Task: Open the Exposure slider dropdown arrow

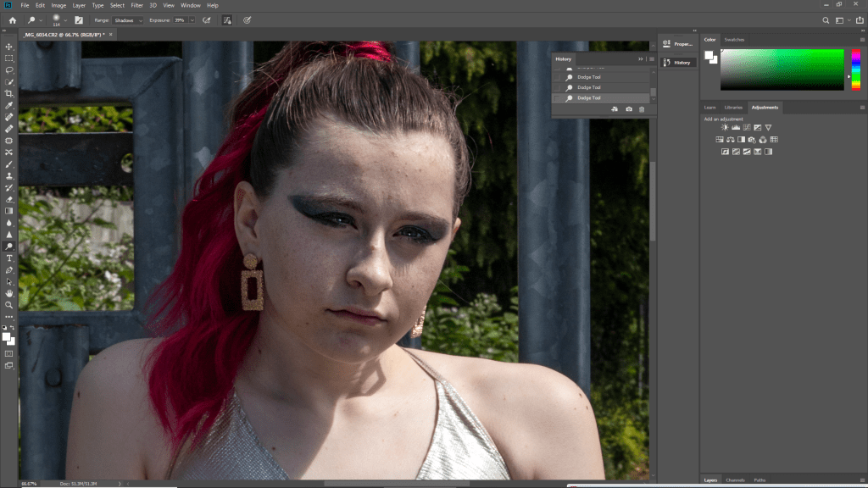Action: point(192,19)
